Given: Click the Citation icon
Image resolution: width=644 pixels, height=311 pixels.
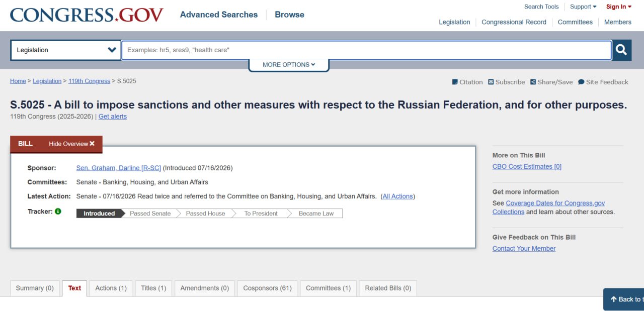Looking at the screenshot, I should [455, 82].
